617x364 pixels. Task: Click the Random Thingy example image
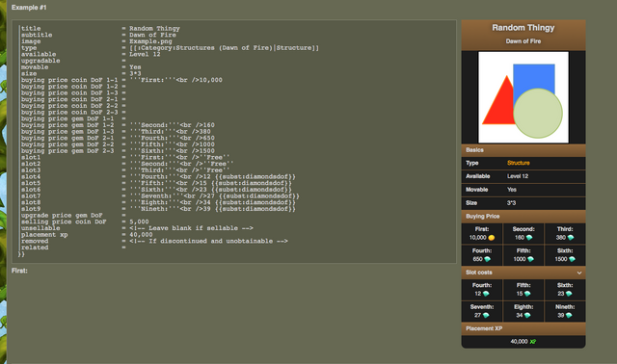[x=523, y=97]
